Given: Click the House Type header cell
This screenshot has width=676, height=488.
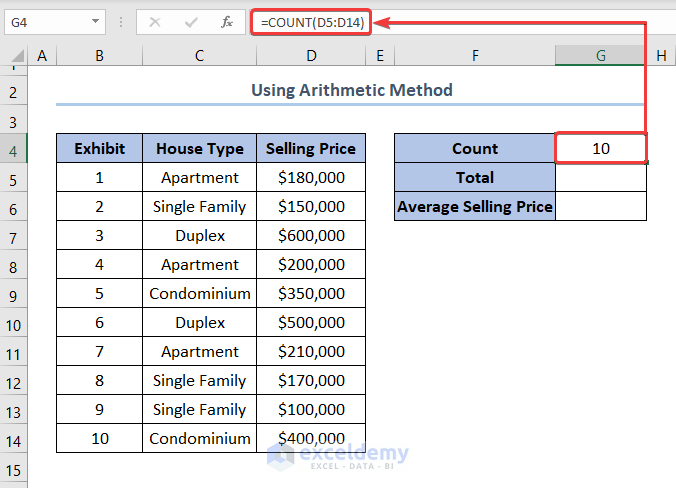Looking at the screenshot, I should pyautogui.click(x=200, y=149).
